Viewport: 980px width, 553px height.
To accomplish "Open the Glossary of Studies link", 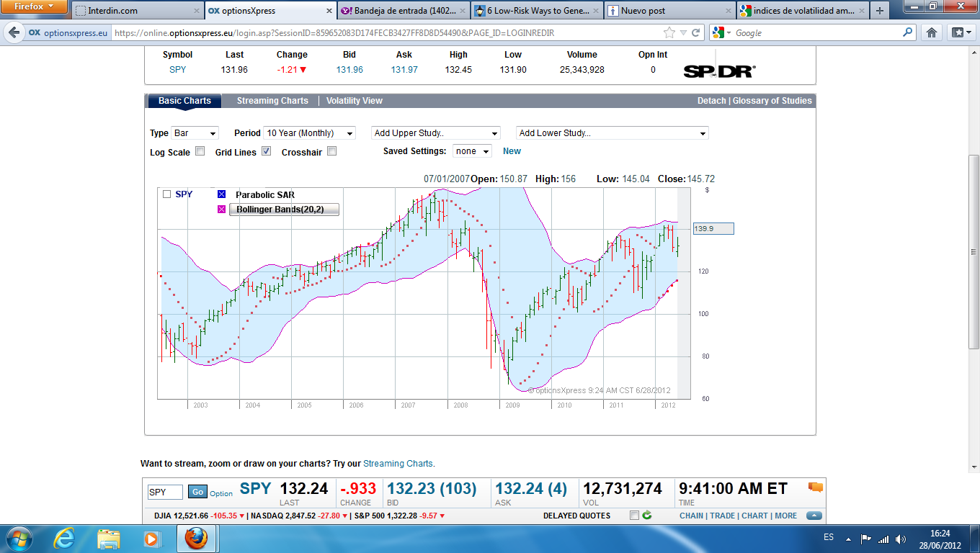I will tap(772, 101).
